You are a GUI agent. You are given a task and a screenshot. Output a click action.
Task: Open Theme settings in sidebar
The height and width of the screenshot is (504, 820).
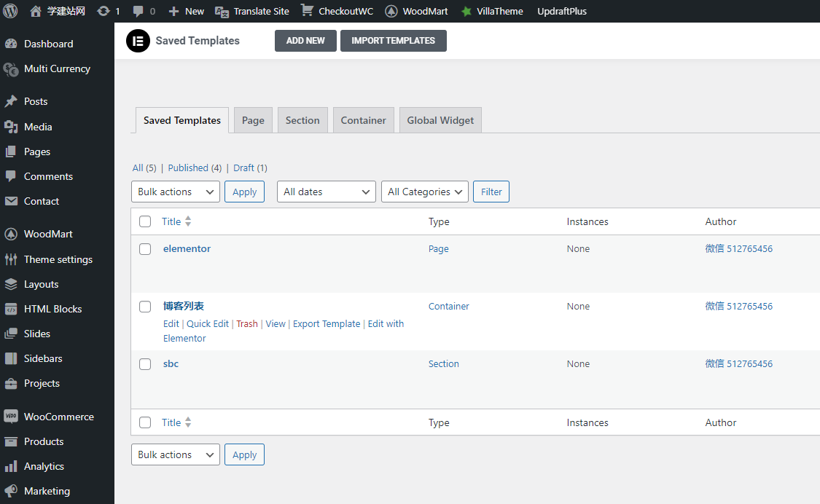tap(58, 259)
